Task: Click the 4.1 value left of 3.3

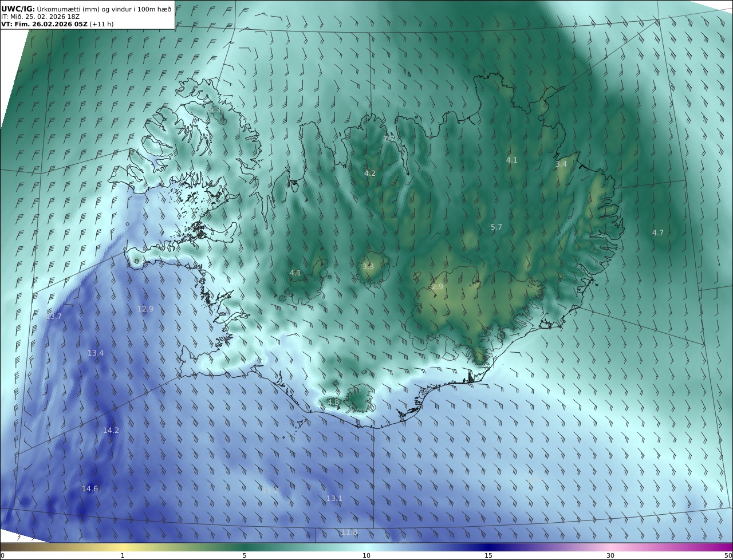Action: pyautogui.click(x=295, y=273)
